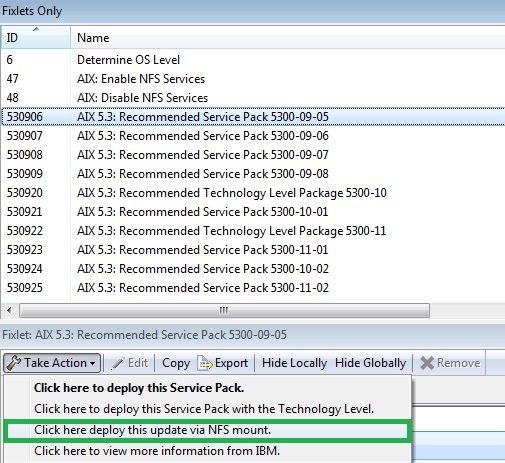Click the horizontal scrollbar thumb
Viewport: 505px width, 463px height.
tap(224, 311)
